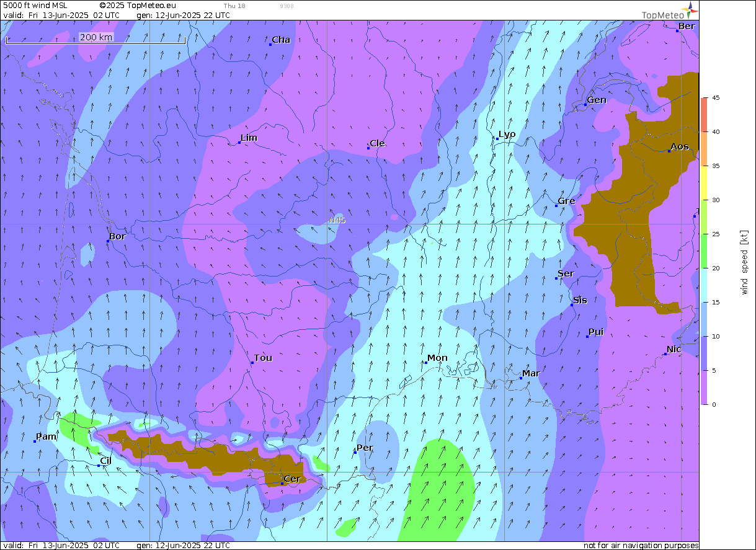This screenshot has width=756, height=550.
Task: Click the violet-blue 5-10 kt legend band
Action: (704, 353)
